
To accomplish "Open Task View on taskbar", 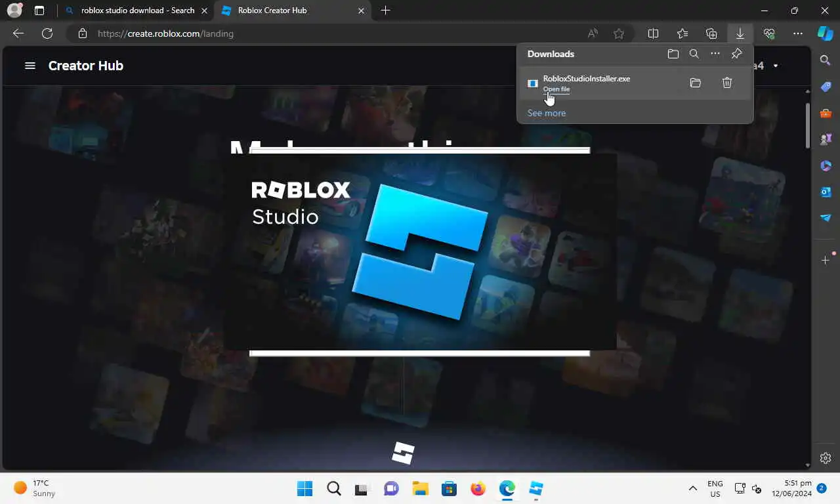I will tap(362, 489).
